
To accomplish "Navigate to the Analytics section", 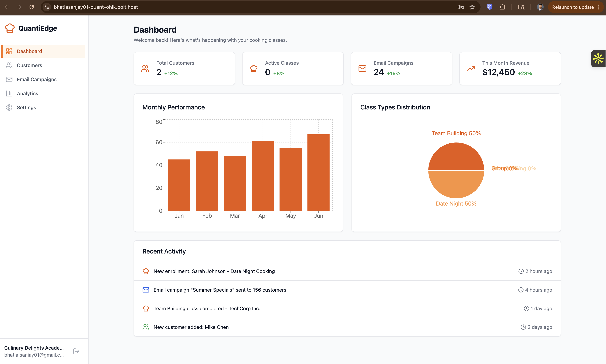I will click(x=27, y=93).
